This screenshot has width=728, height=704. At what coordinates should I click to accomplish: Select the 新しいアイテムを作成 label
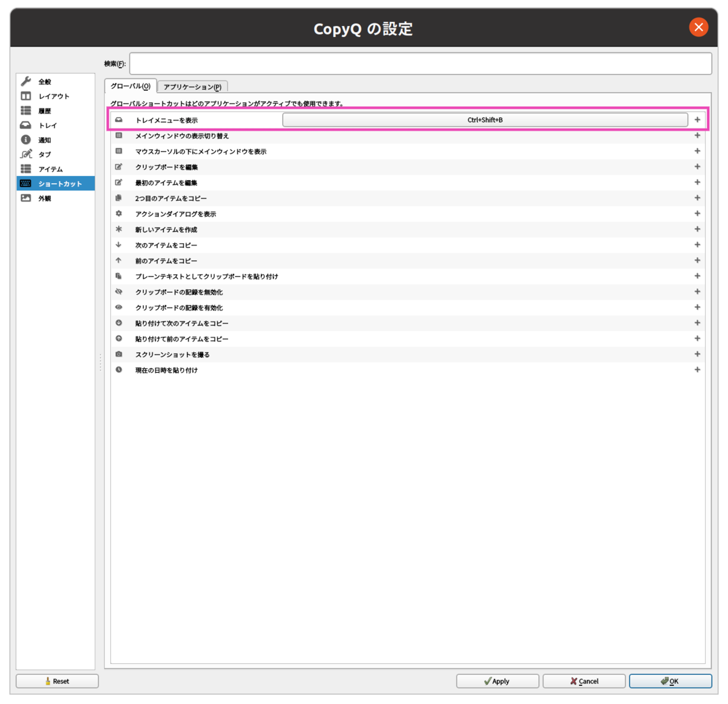166,230
